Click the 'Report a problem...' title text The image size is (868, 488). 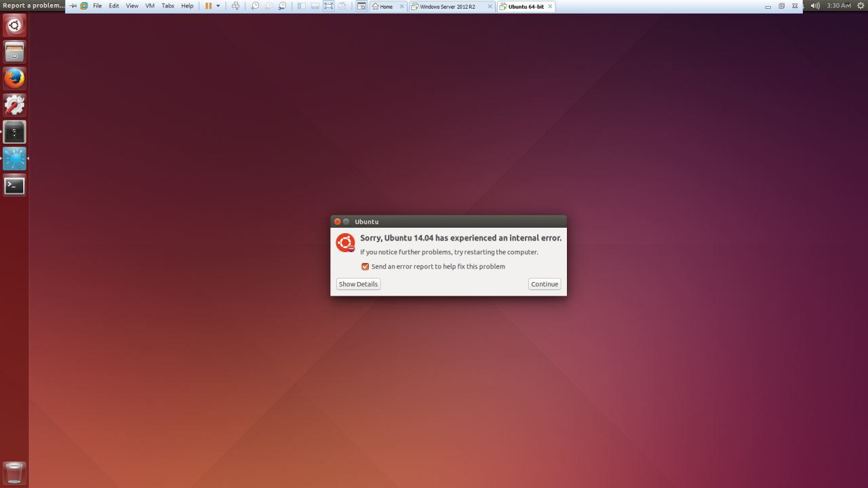coord(34,5)
